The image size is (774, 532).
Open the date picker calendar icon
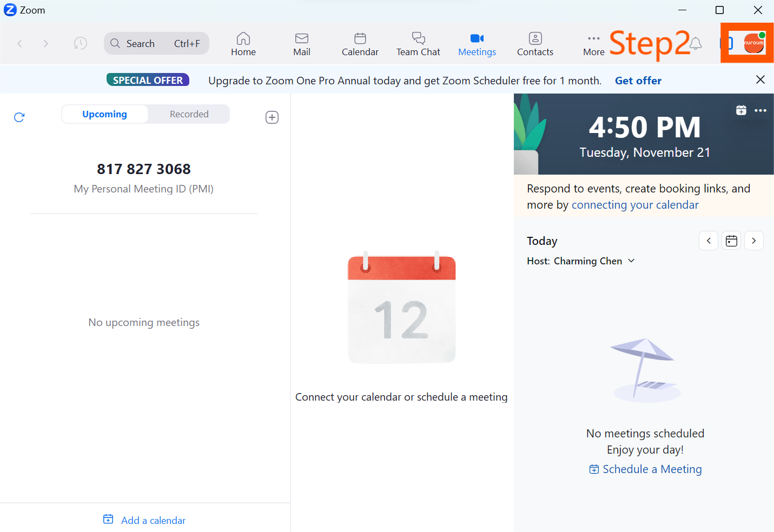coord(731,241)
